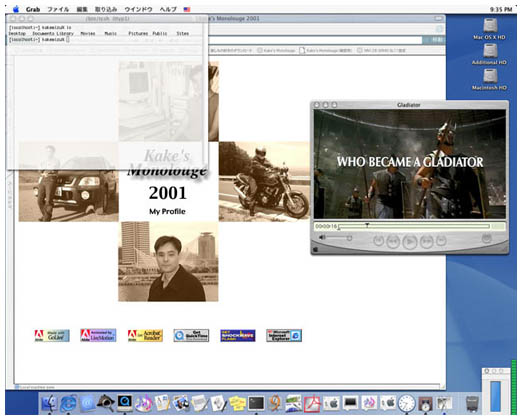This screenshot has width=522, height=420.
Task: Click the Gladiator movie video frame
Action: pyautogui.click(x=410, y=164)
